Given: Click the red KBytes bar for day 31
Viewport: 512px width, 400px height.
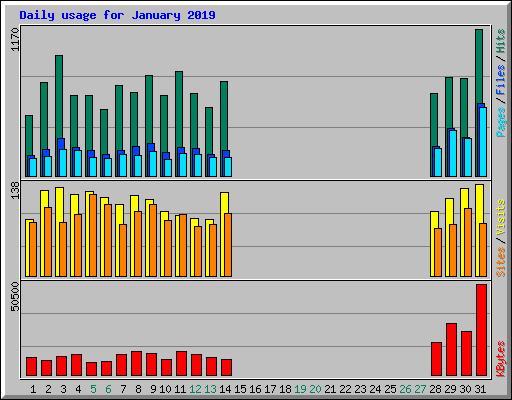Looking at the screenshot, I should (481, 330).
